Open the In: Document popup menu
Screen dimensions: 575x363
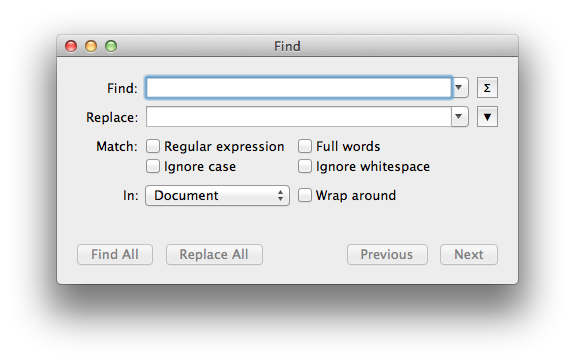(x=217, y=195)
